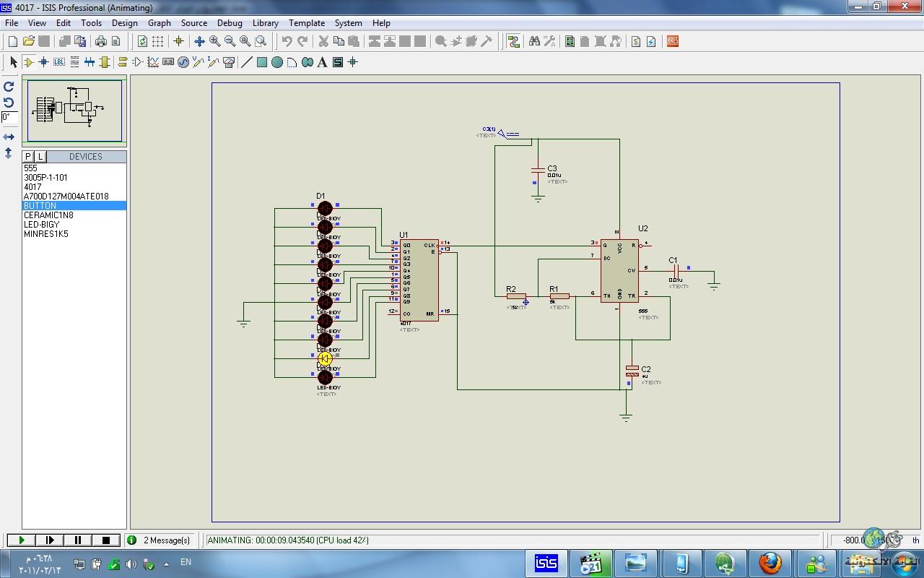
Task: Select 2D closed path tool
Action: tap(308, 63)
